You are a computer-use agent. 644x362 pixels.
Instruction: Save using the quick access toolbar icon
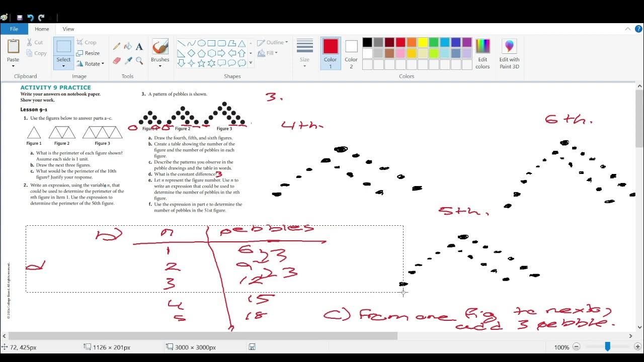20,18
